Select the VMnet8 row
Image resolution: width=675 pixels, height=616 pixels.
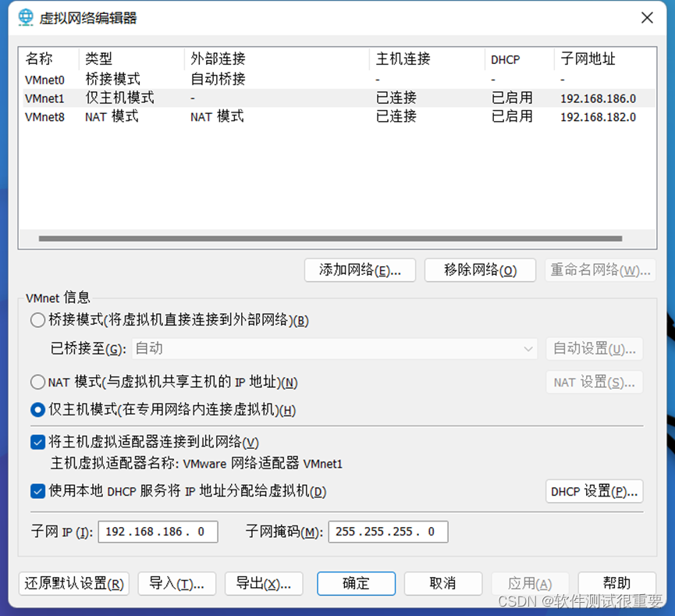pyautogui.click(x=337, y=117)
